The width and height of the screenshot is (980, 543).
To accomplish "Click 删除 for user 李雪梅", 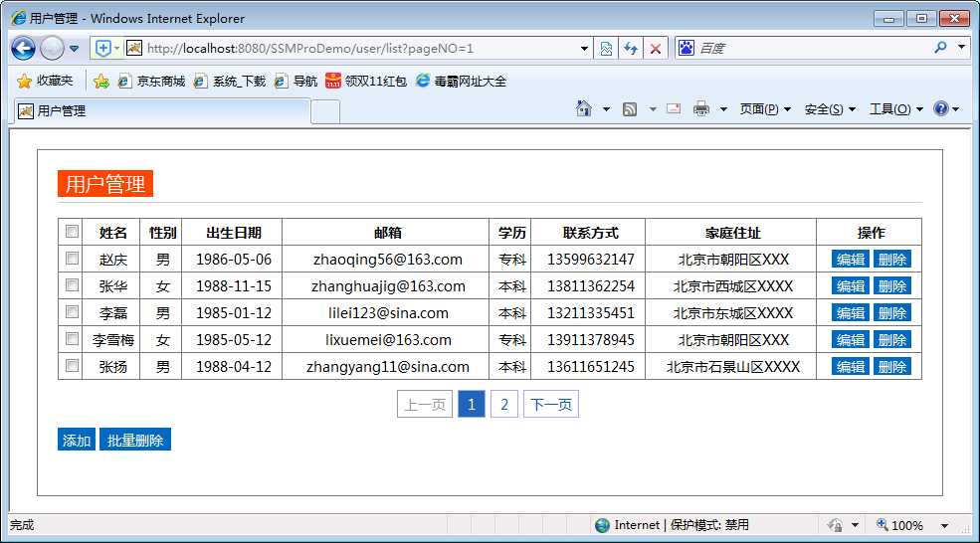I will 891,340.
